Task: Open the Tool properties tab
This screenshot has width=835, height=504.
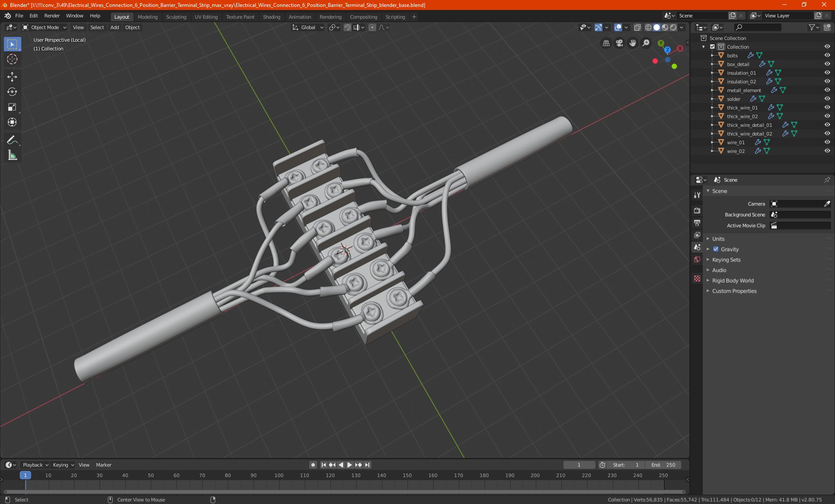Action: 697,195
